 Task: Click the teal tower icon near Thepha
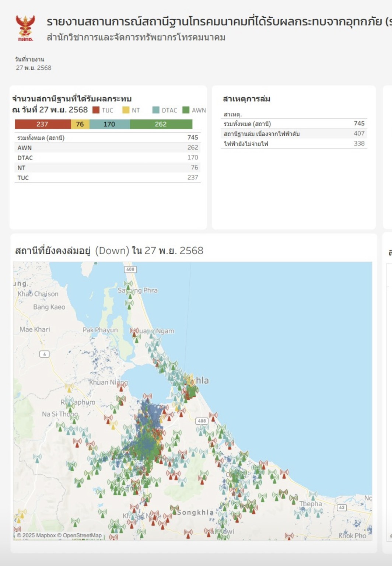[313, 495]
